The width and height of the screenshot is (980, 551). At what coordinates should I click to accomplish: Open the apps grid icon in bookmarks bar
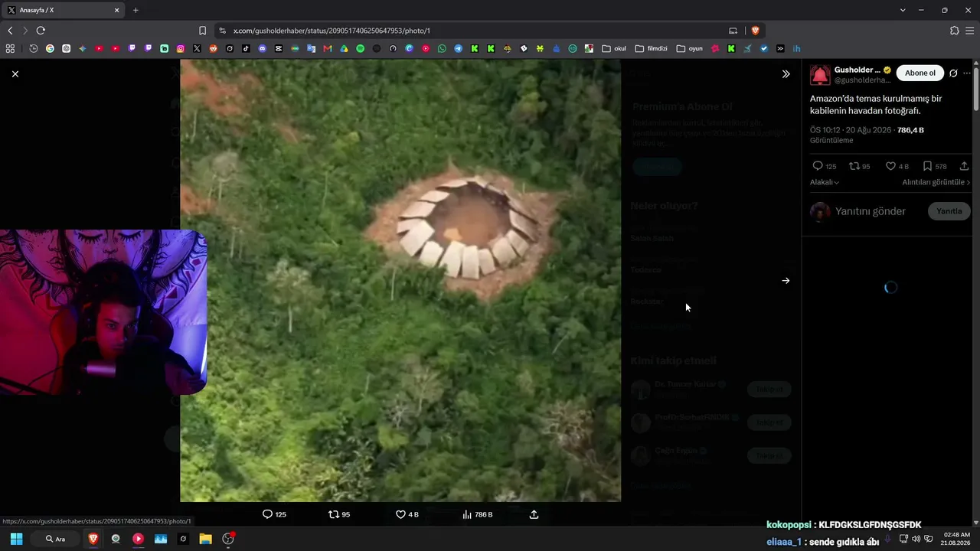point(10,48)
